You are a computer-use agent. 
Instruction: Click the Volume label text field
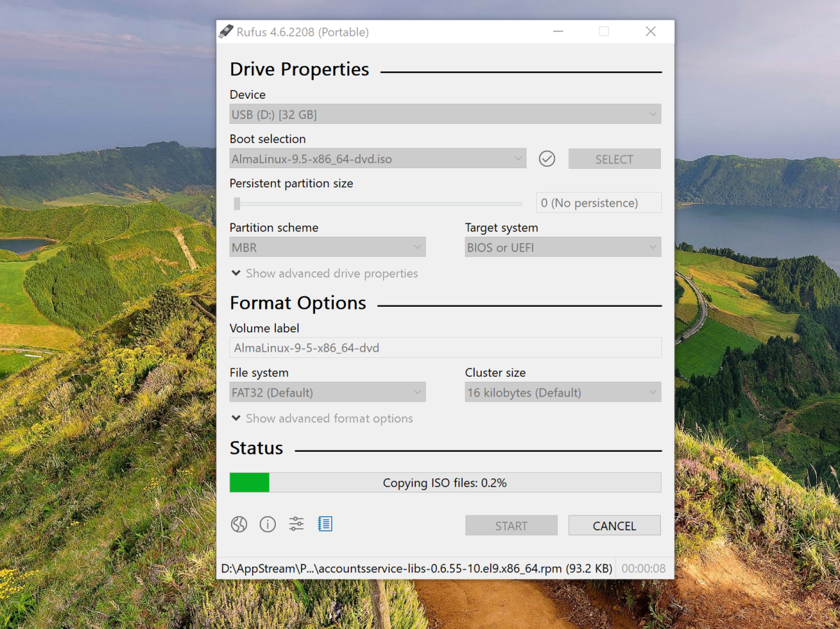tap(445, 347)
